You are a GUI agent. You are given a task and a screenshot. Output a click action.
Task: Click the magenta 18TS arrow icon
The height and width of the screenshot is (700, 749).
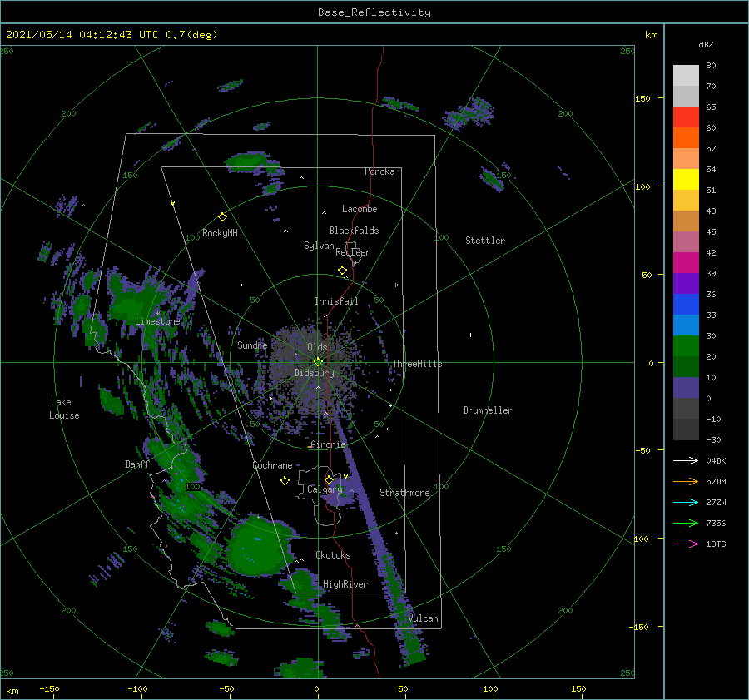(686, 544)
